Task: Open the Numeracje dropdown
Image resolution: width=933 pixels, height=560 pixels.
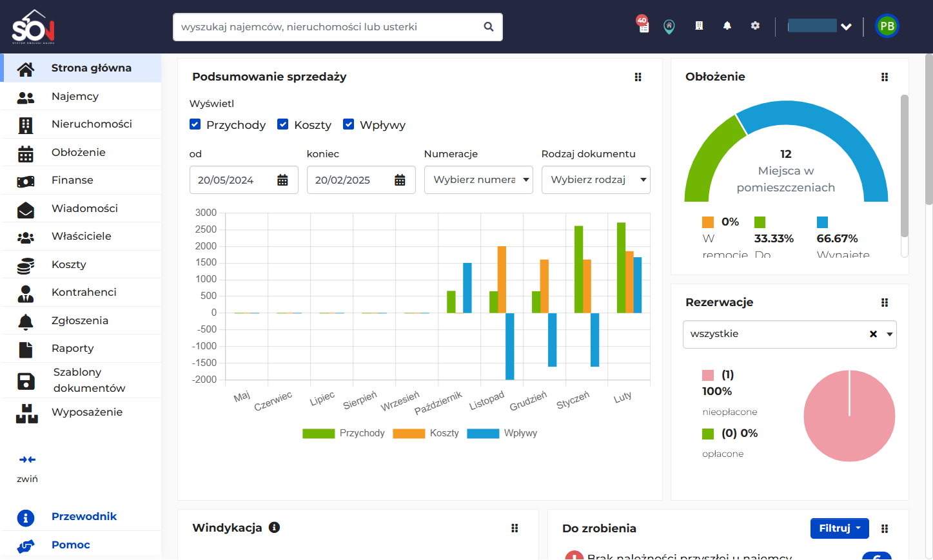Action: pos(478,180)
